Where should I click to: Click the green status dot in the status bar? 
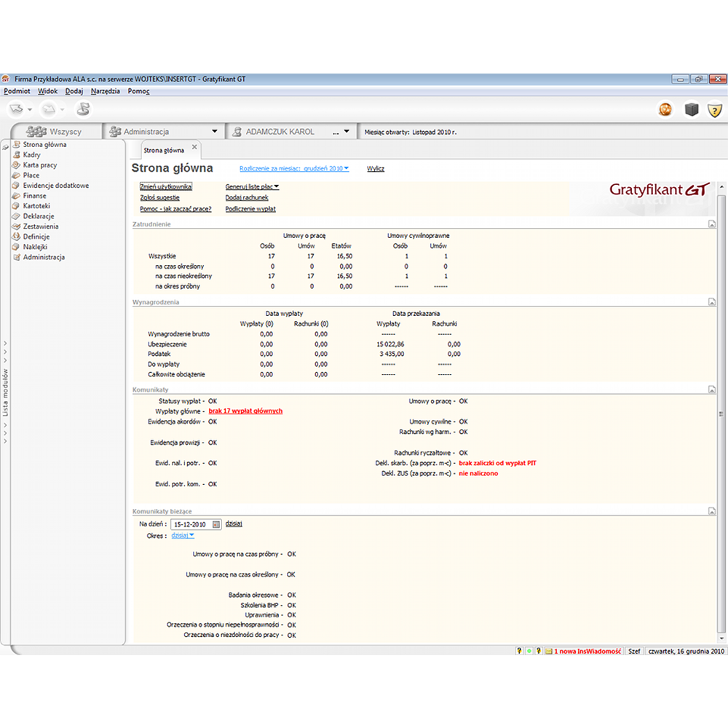click(529, 652)
